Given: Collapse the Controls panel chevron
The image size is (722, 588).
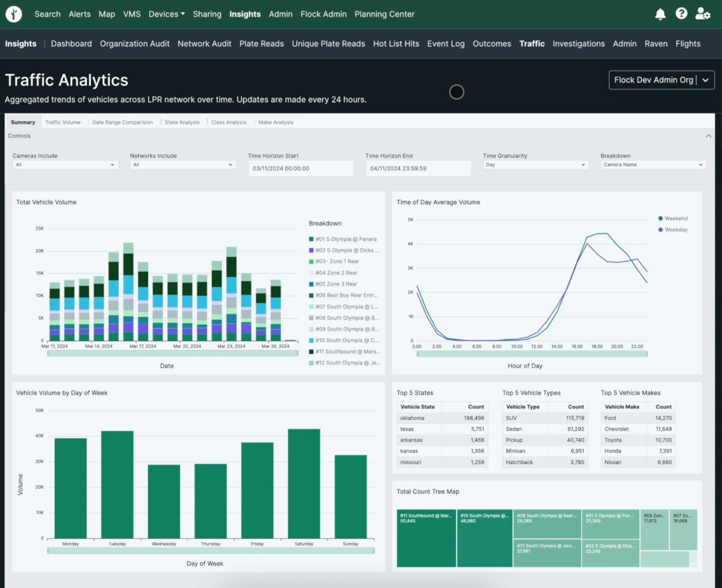Looking at the screenshot, I should click(x=708, y=136).
